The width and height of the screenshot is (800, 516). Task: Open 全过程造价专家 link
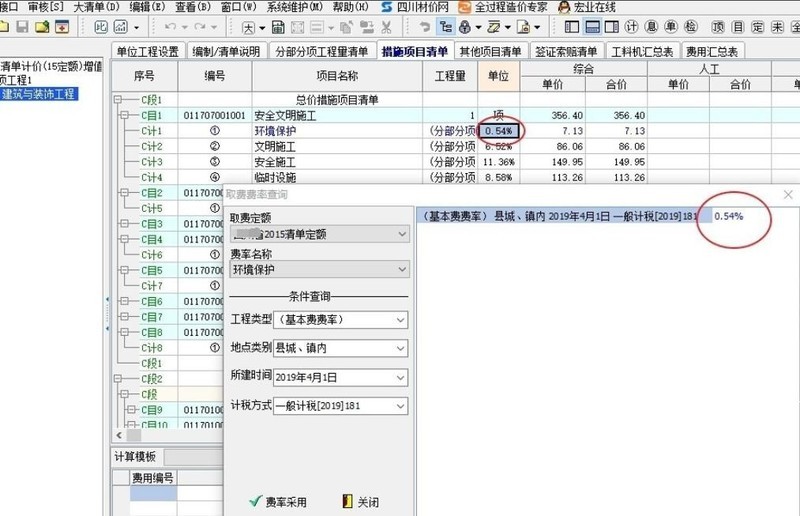point(503,7)
